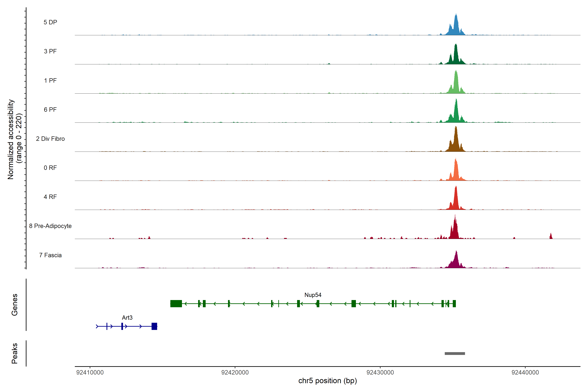Viewport: 588px width, 392px height.
Task: Click the 8 Pre-Adipocyte track label
Action: coord(50,226)
